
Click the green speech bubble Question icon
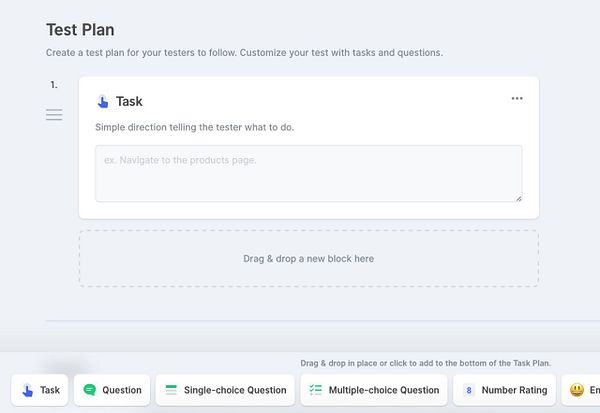[90, 390]
